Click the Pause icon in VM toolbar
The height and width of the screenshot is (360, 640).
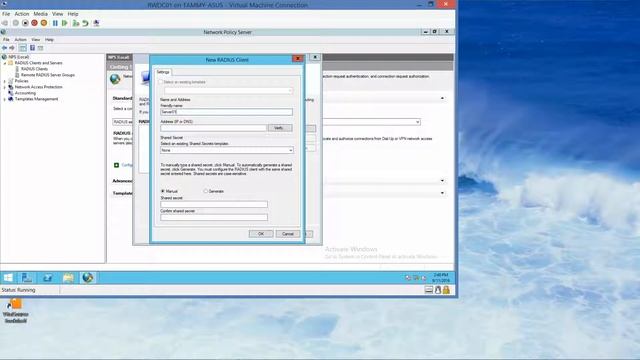(55, 23)
